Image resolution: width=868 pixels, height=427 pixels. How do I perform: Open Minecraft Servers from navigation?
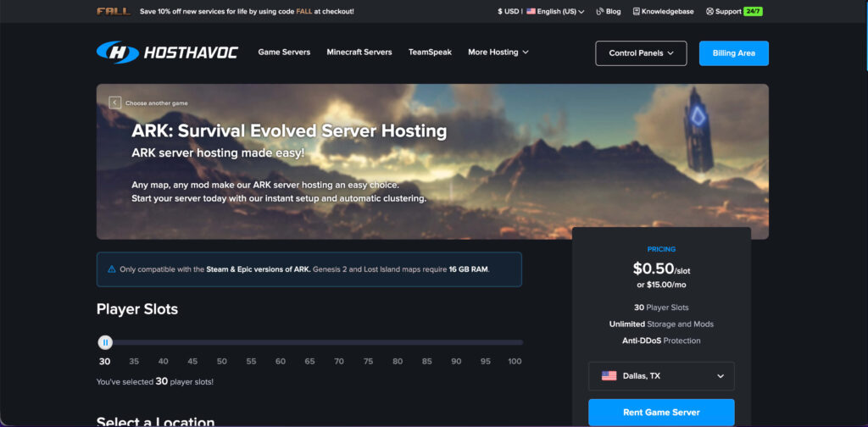[x=359, y=53]
